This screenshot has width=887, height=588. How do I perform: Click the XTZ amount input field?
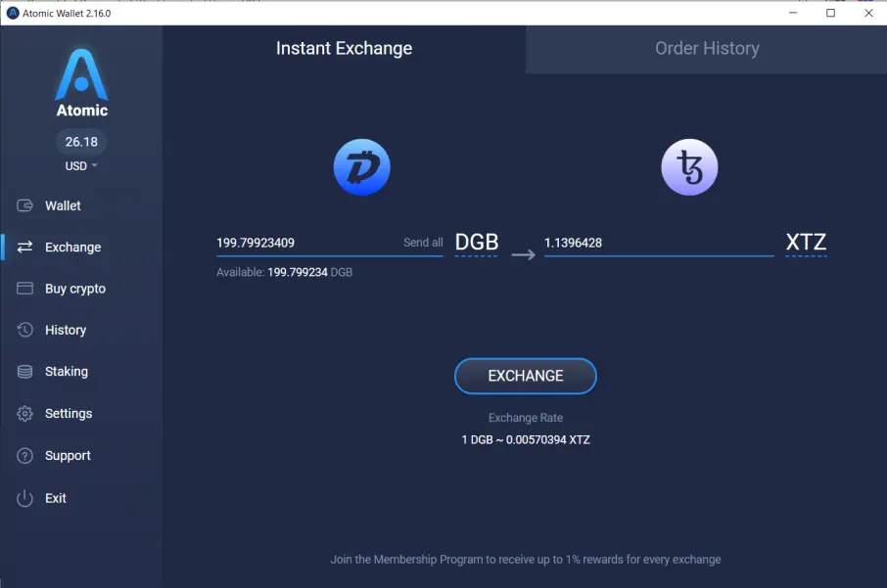click(659, 243)
